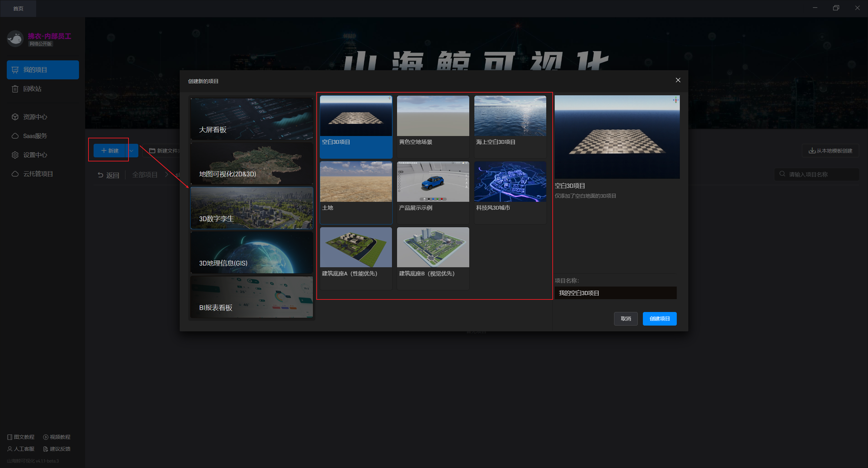The image size is (868, 468).
Task: Close the 创建新的项目 dialog
Action: point(678,80)
